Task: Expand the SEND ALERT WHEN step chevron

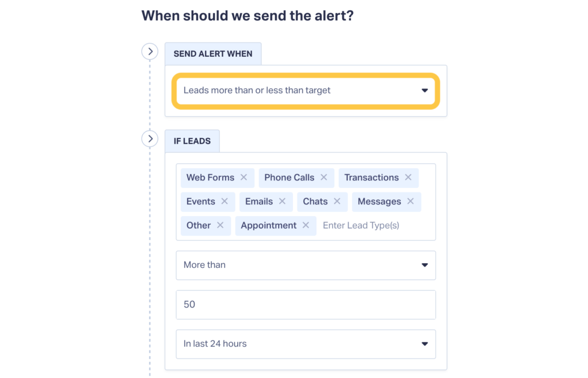Action: pyautogui.click(x=150, y=51)
